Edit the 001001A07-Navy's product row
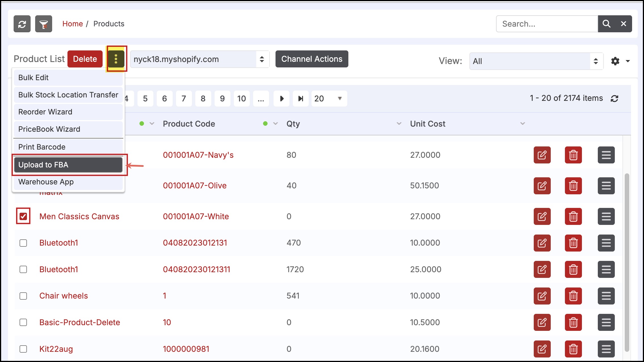Screen dimensions: 644x362 pyautogui.click(x=542, y=155)
